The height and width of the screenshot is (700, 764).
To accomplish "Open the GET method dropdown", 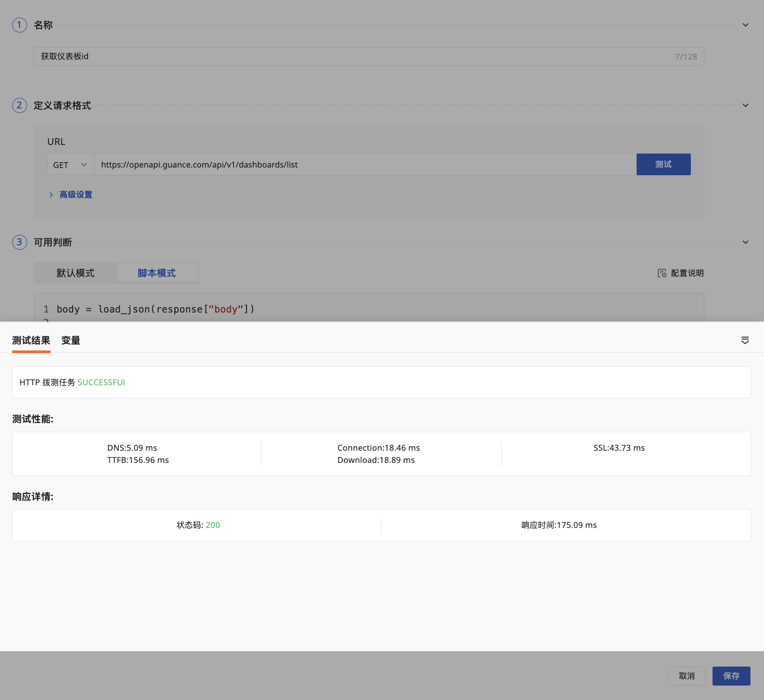I will (70, 165).
